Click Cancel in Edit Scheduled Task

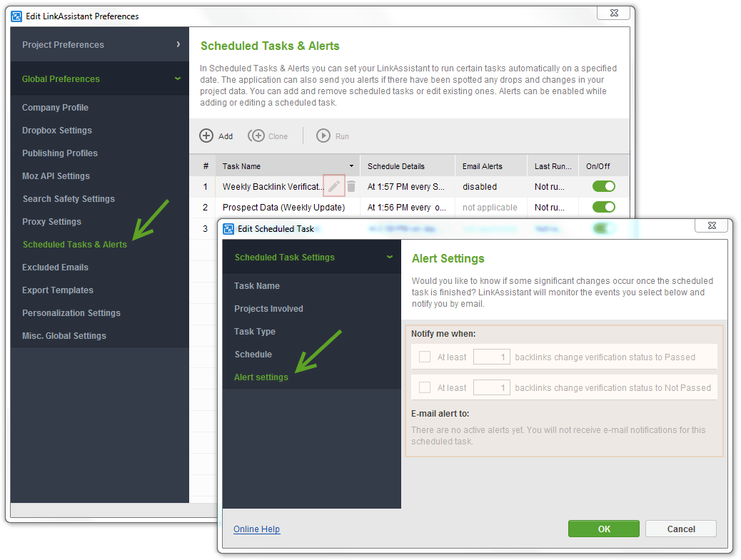coord(681,529)
